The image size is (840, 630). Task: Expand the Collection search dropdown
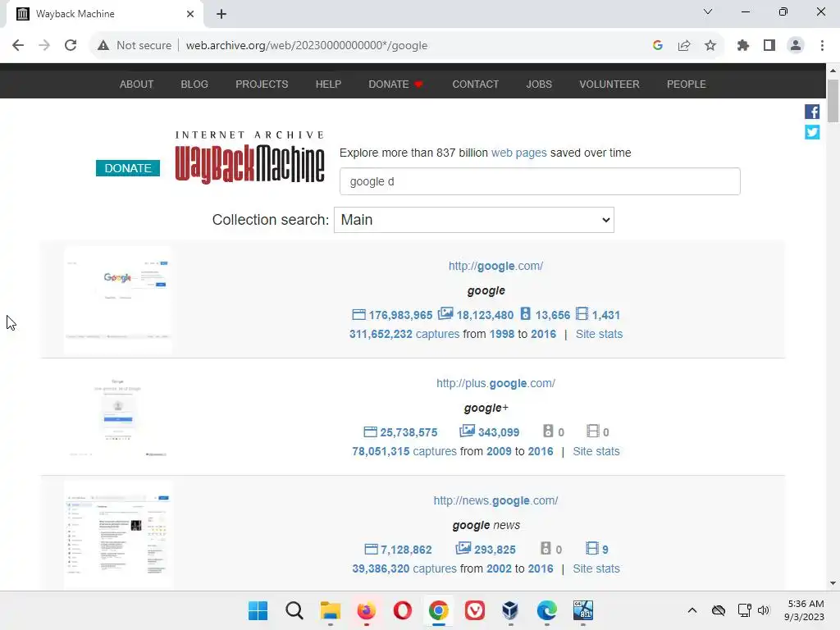[474, 220]
